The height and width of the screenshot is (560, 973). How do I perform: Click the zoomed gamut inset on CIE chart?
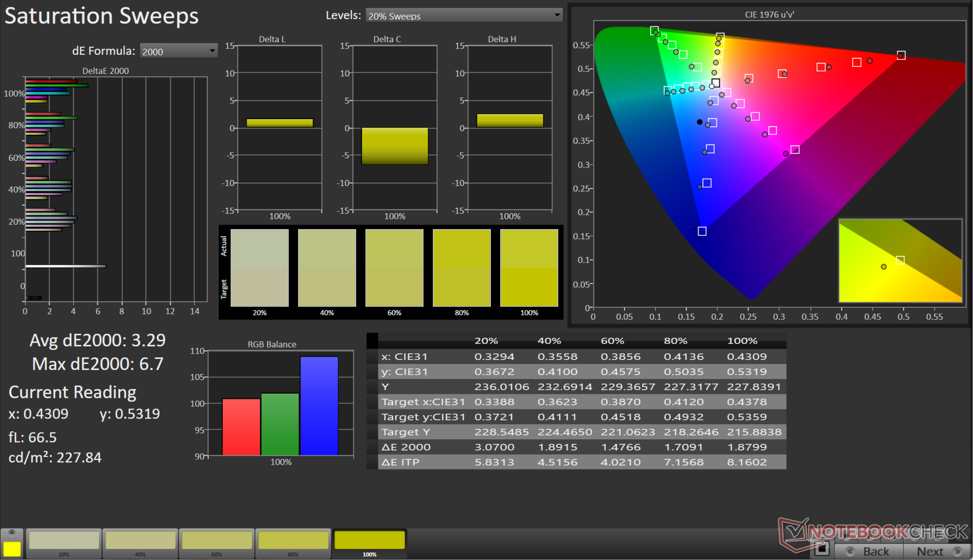[900, 260]
